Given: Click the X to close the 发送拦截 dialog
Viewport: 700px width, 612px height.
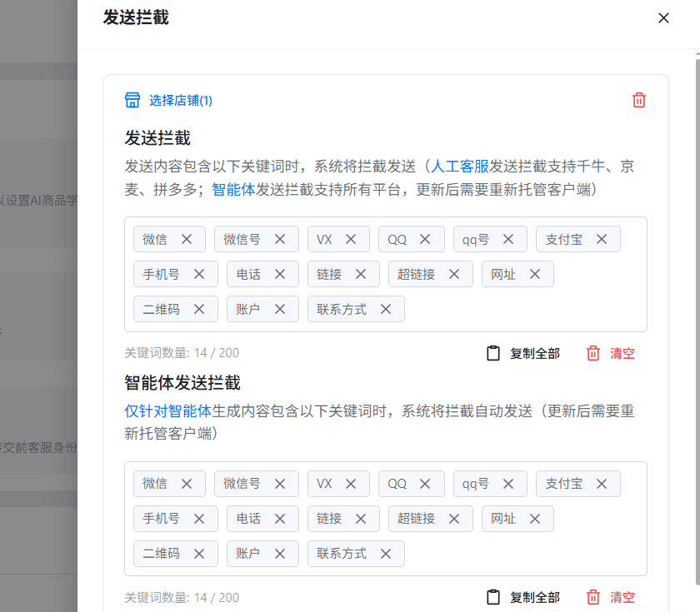Looking at the screenshot, I should tap(663, 17).
